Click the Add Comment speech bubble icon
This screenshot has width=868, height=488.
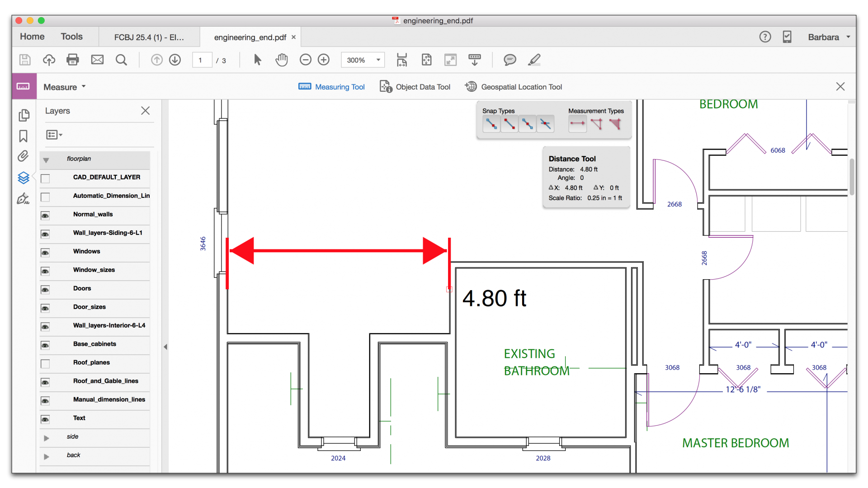tap(509, 60)
